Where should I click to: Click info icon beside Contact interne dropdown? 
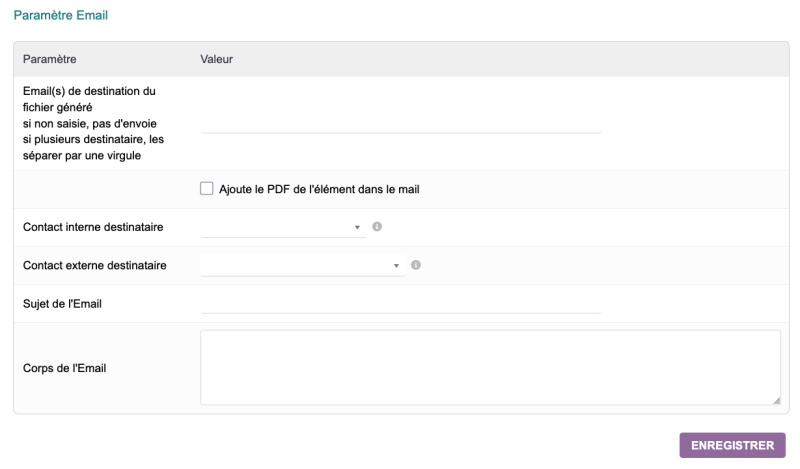point(377,227)
